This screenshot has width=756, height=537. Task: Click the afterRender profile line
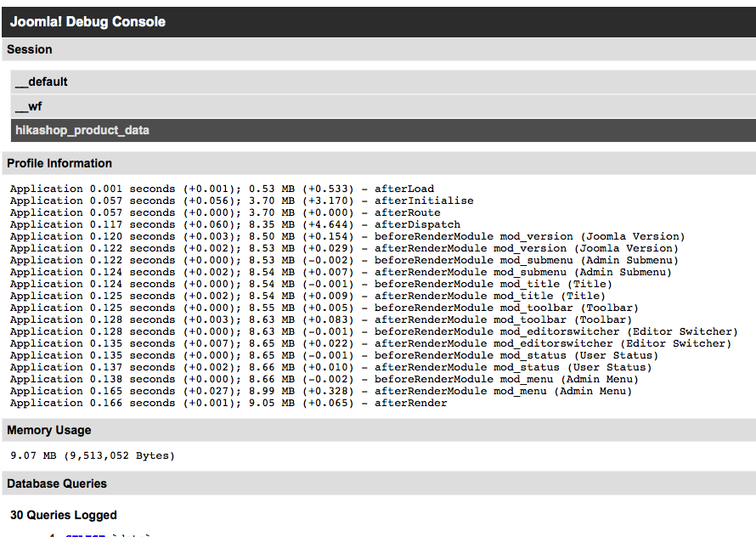pos(228,403)
